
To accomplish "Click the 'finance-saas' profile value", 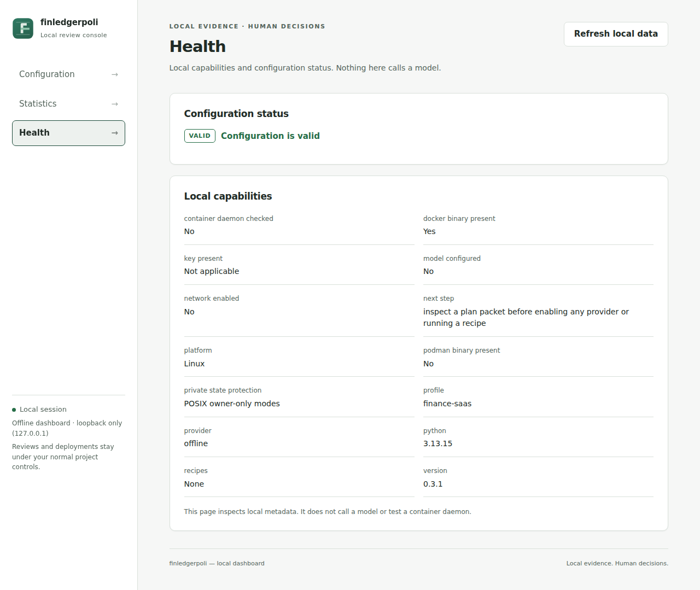I will (447, 404).
